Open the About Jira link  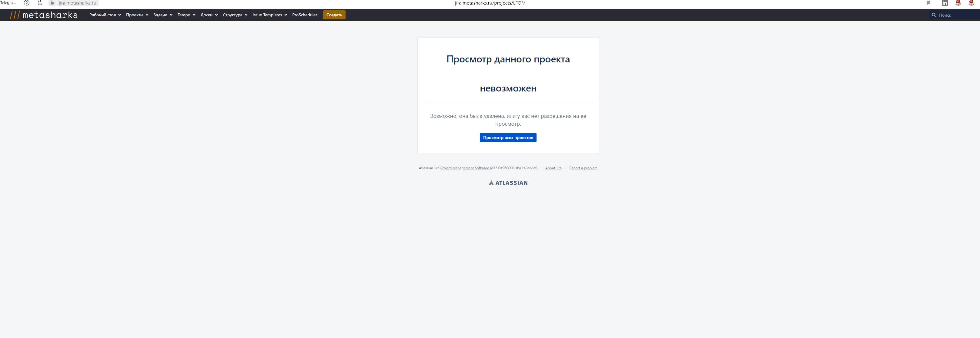click(553, 168)
